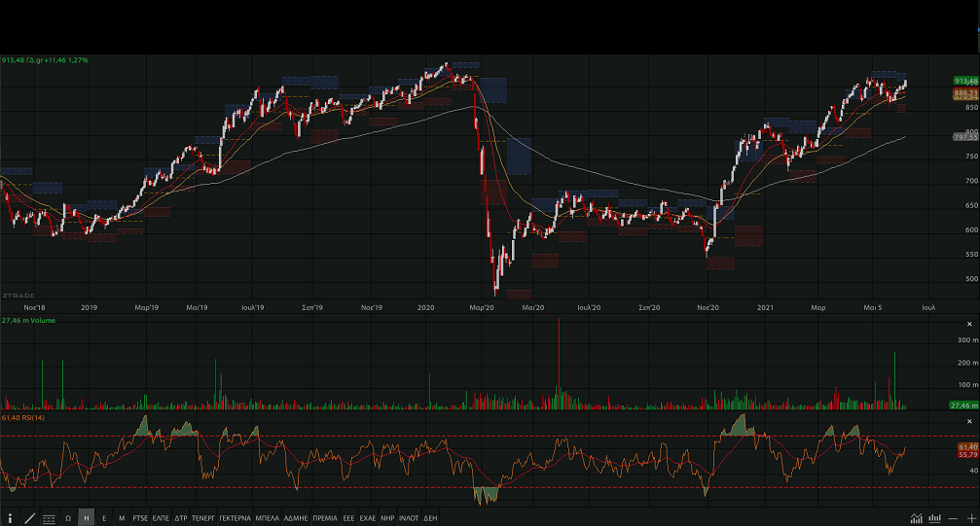This screenshot has height=526, width=980.
Task: Click the RSI(14) indicator label
Action: click(x=24, y=417)
